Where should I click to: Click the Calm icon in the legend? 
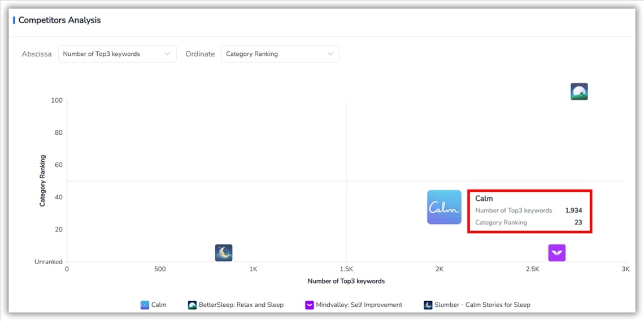[145, 305]
